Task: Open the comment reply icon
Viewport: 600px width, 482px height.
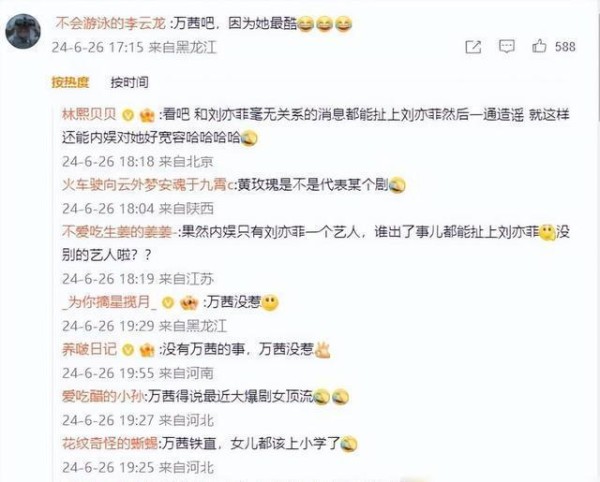Action: click(507, 47)
